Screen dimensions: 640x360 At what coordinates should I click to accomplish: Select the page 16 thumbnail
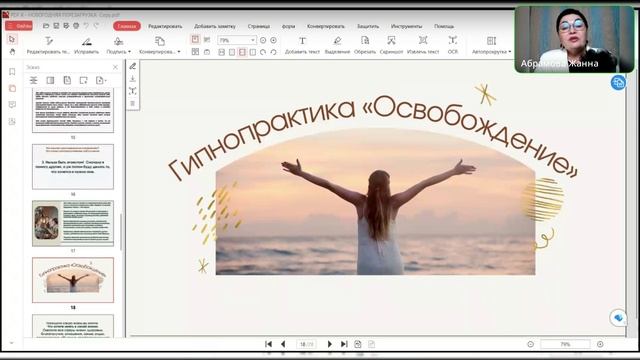73,167
